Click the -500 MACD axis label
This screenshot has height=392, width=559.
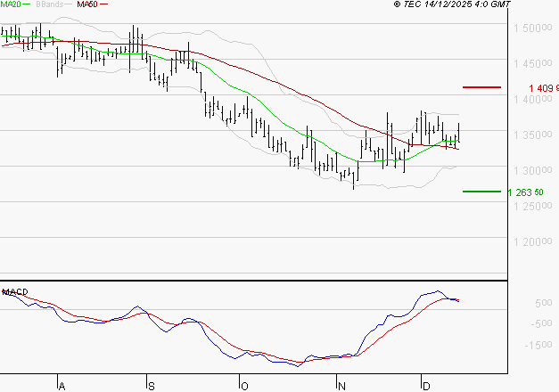[x=541, y=323]
